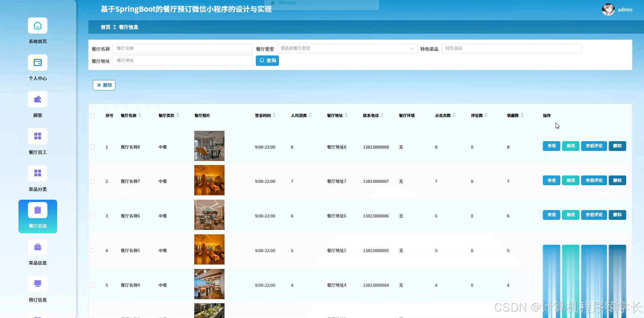The image size is (644, 318).
Task: Go to 首页 in breadcrumb
Action: click(106, 27)
